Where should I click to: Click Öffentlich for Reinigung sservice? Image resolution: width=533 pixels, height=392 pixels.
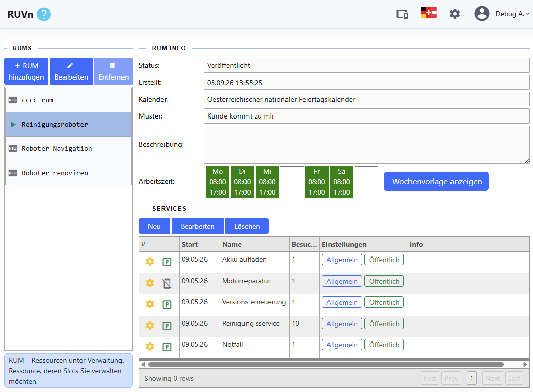[384, 324]
